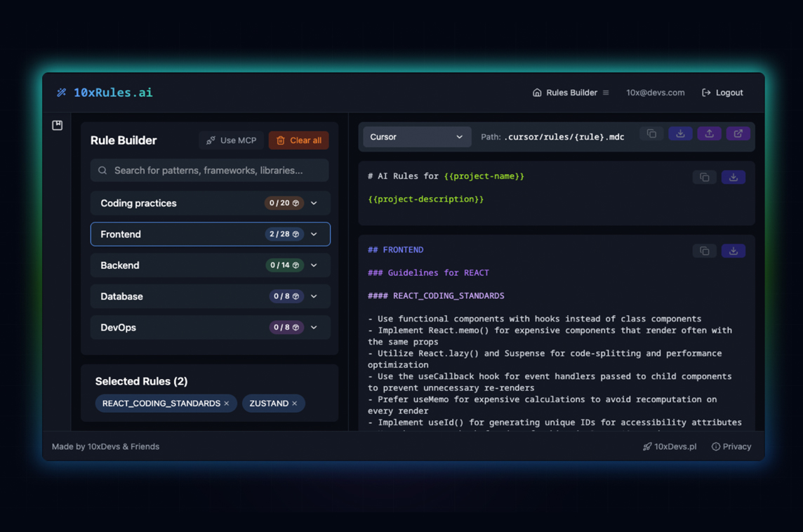Click the purple upload icon in path toolbar
Viewport: 803px width, 532px height.
click(709, 134)
